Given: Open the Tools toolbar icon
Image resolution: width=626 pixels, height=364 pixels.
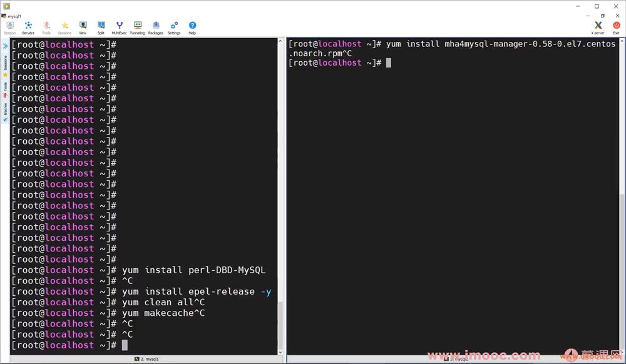Looking at the screenshot, I should (46, 27).
